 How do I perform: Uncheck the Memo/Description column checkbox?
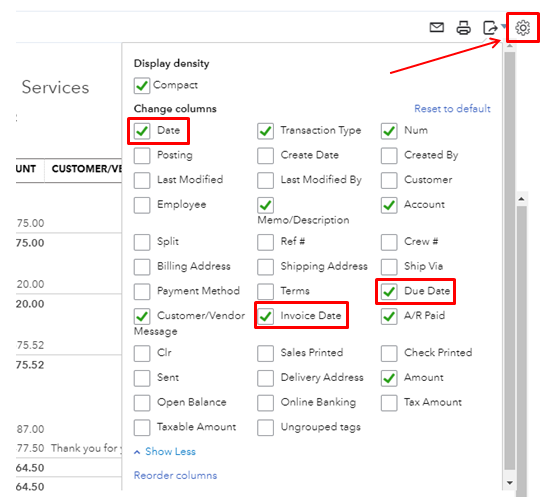(265, 205)
